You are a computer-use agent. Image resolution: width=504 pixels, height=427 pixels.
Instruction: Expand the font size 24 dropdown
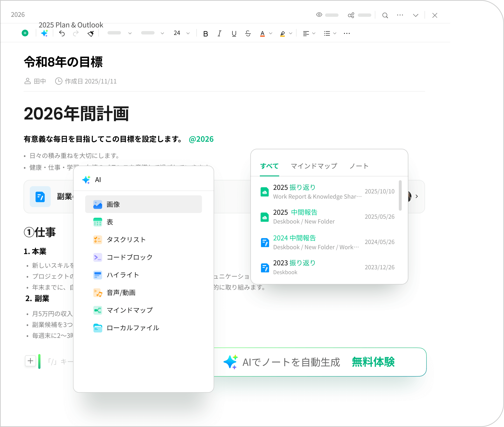pyautogui.click(x=188, y=33)
